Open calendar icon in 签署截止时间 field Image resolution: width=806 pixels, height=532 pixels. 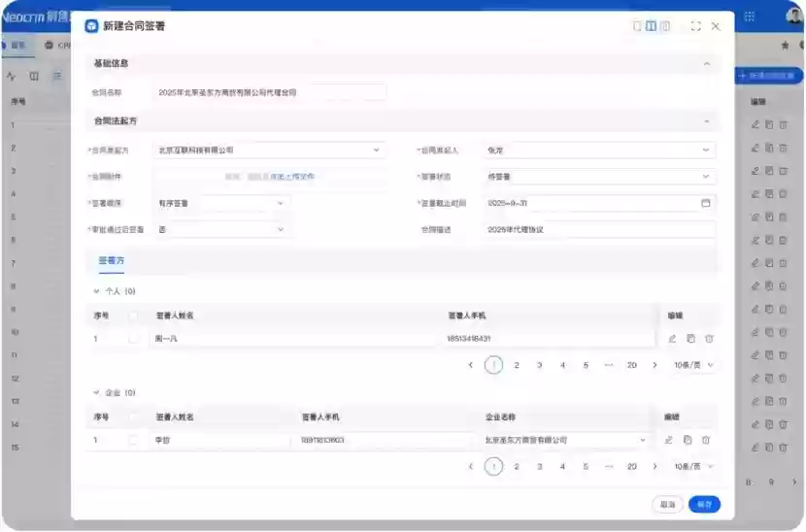tap(705, 204)
